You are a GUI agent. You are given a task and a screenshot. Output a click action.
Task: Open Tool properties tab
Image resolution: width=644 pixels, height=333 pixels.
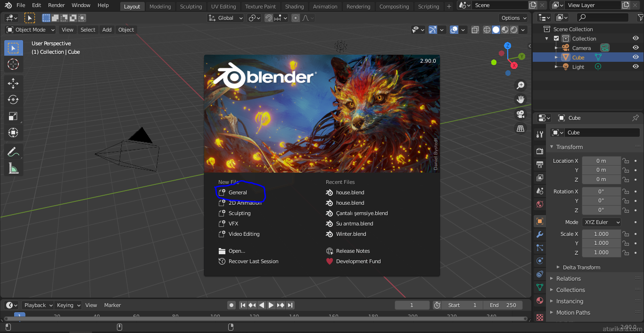[540, 134]
